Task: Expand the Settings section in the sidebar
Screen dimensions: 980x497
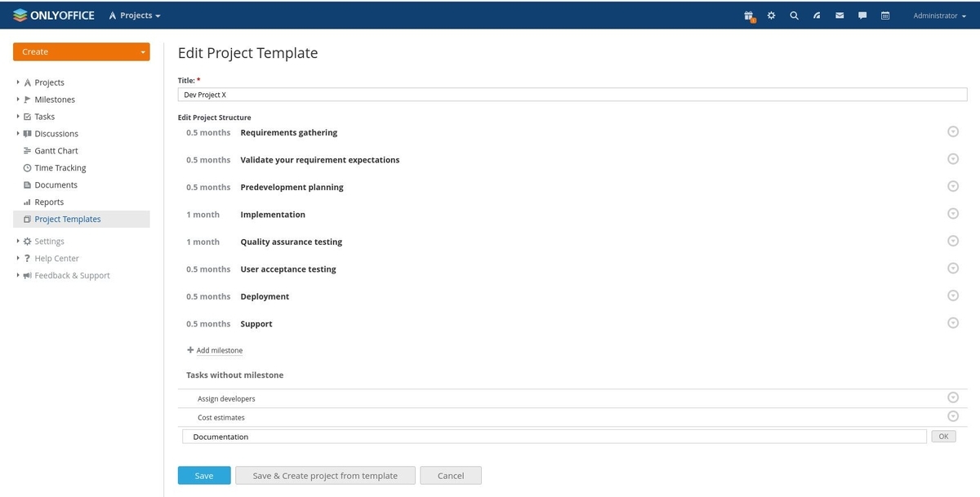Action: (50, 241)
